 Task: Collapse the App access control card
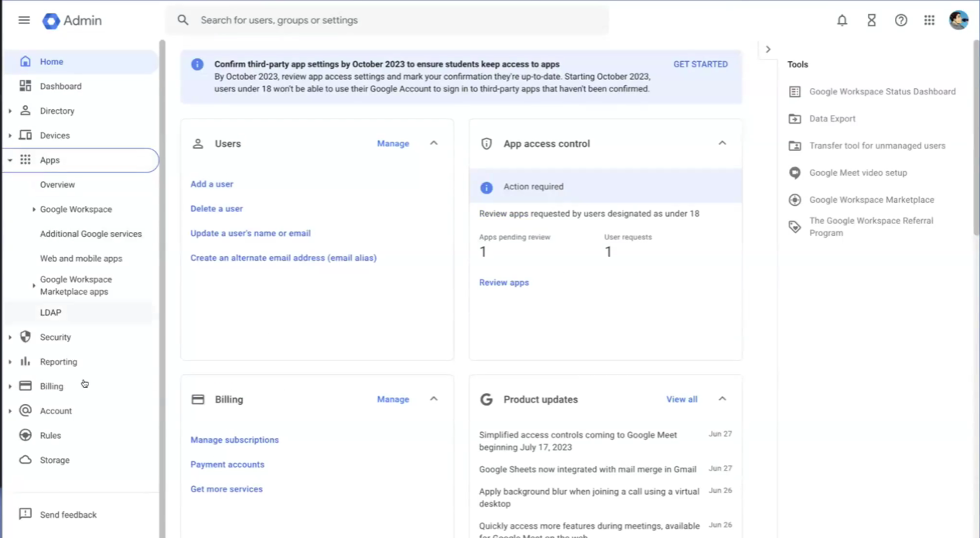point(722,143)
